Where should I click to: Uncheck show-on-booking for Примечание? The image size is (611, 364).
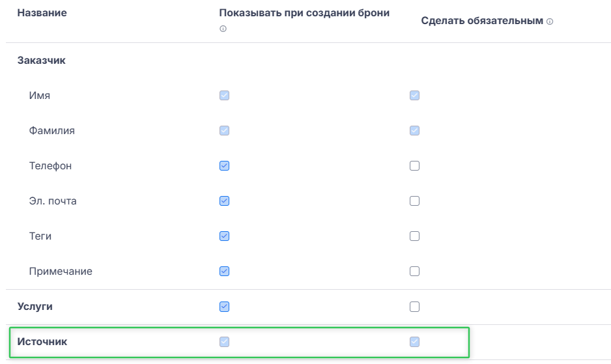pos(225,272)
